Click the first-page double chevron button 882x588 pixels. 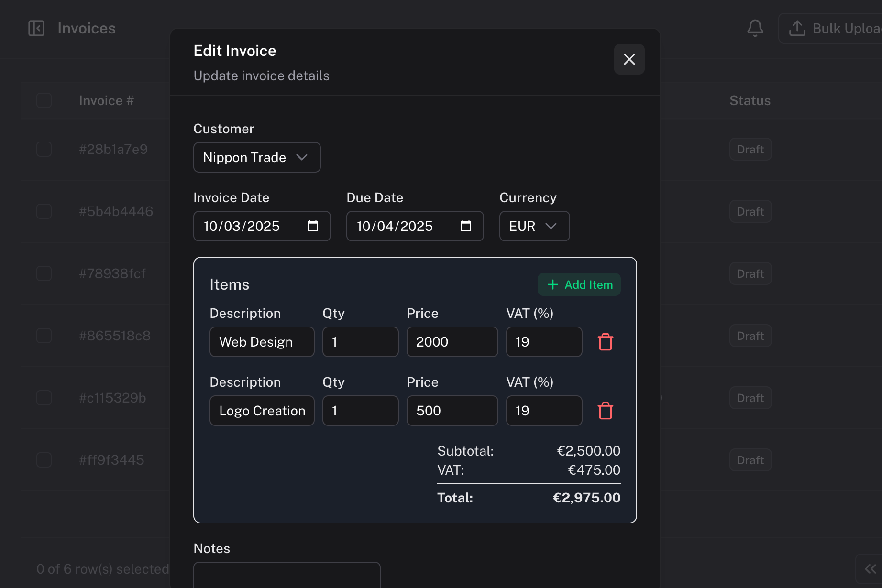pos(870,569)
